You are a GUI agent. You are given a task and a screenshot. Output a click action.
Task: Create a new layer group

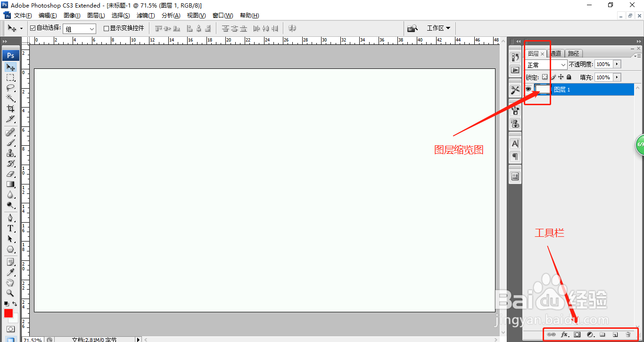[x=602, y=334]
